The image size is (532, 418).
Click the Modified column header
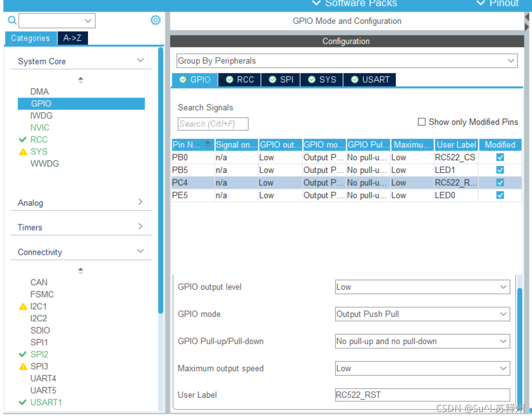click(500, 145)
